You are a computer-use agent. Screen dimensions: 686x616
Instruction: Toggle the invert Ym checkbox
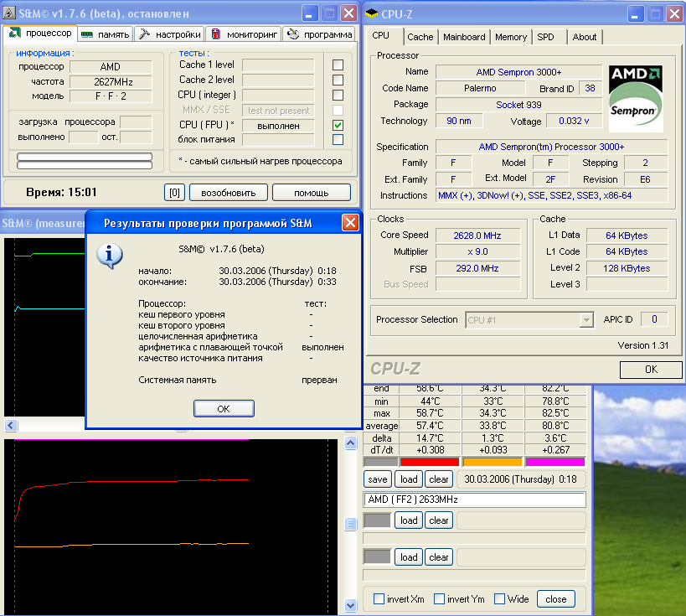(x=439, y=599)
